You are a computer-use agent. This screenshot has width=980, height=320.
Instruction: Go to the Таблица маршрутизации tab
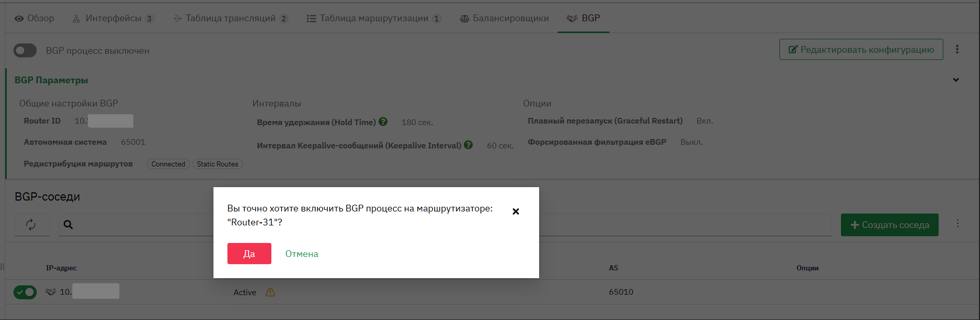[x=374, y=18]
